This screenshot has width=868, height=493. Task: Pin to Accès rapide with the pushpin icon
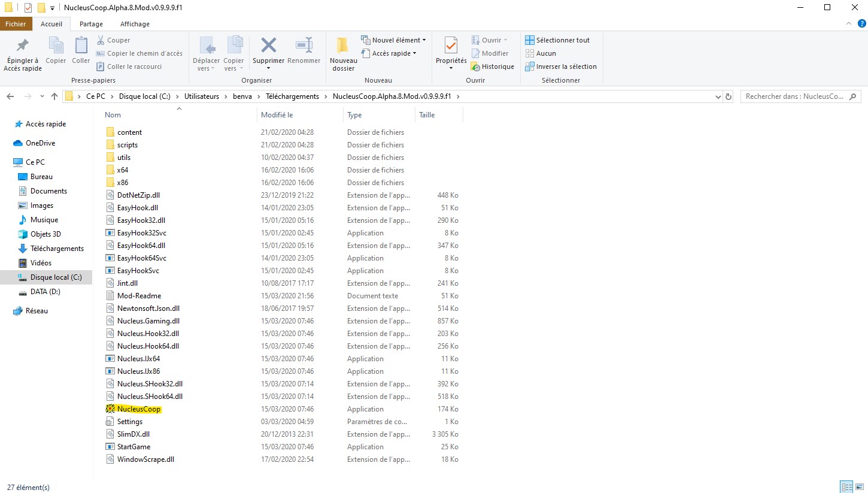pos(23,53)
